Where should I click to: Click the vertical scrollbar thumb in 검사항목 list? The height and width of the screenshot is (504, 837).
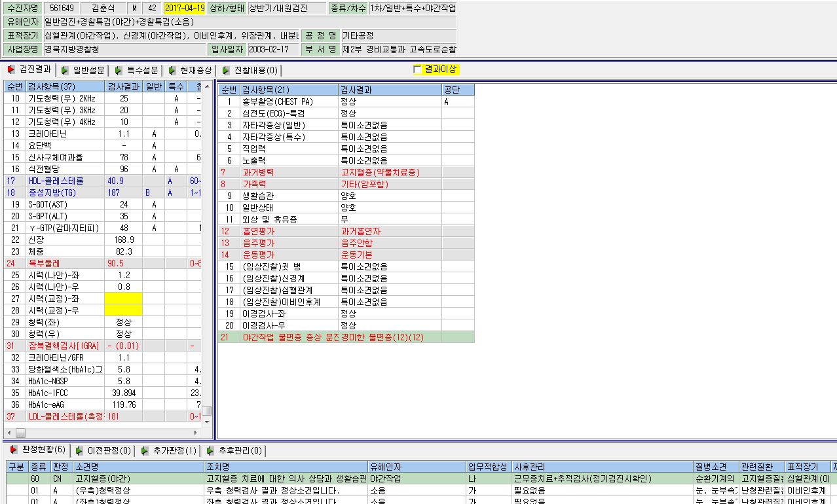coord(207,410)
